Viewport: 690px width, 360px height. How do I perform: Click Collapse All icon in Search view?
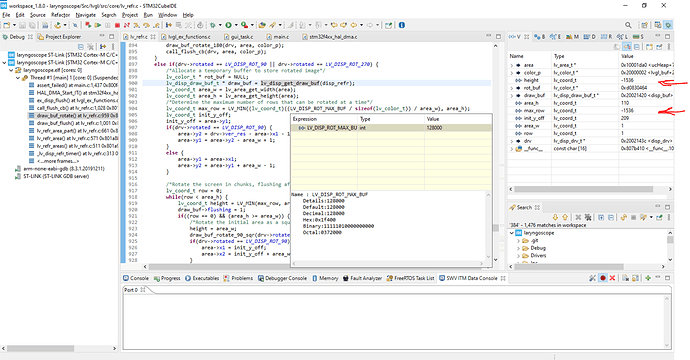click(x=611, y=217)
